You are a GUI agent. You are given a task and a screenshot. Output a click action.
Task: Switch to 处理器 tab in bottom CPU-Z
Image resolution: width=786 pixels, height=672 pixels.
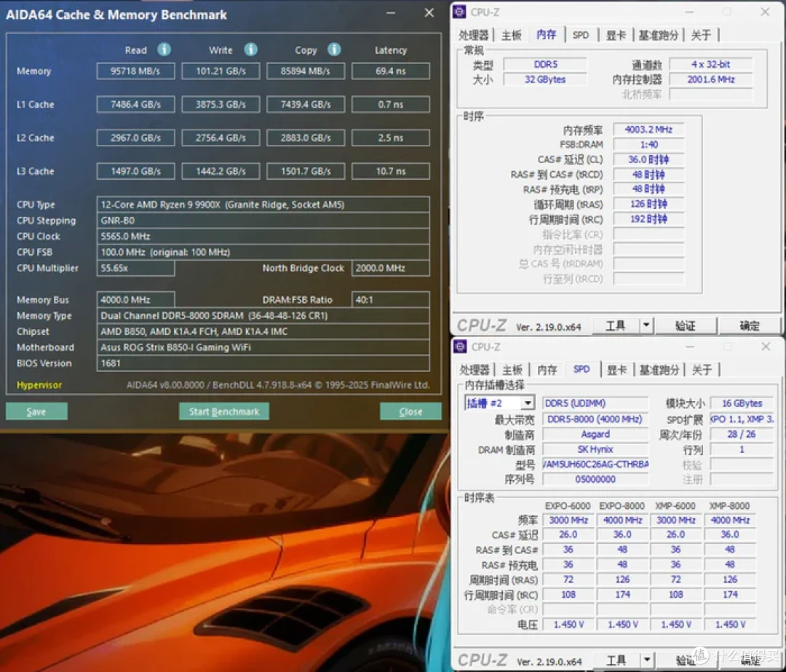pyautogui.click(x=475, y=370)
